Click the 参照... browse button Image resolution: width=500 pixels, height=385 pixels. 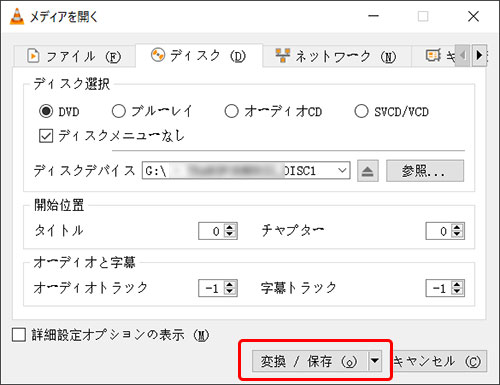click(x=425, y=171)
